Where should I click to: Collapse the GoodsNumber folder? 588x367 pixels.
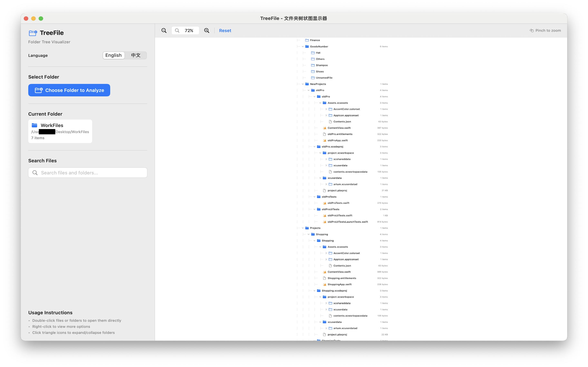tap(303, 46)
